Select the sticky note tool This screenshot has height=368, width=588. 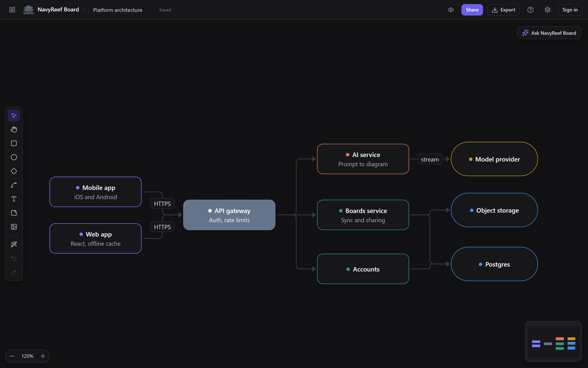click(14, 213)
